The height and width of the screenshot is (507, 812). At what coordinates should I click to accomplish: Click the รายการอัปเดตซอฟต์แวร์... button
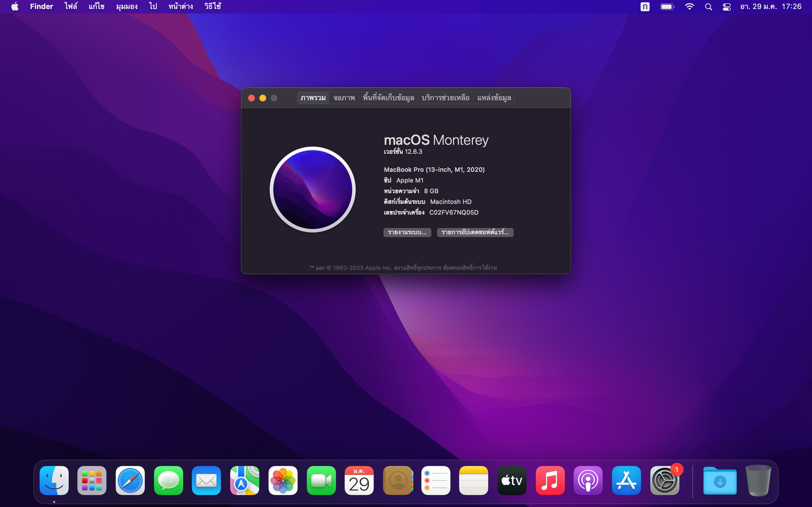point(475,232)
